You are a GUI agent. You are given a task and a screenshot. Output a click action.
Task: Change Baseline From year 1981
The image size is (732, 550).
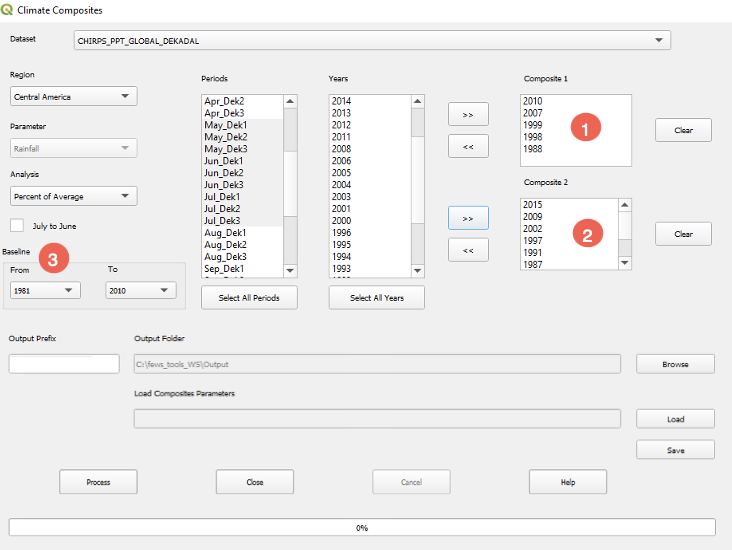pos(44,290)
